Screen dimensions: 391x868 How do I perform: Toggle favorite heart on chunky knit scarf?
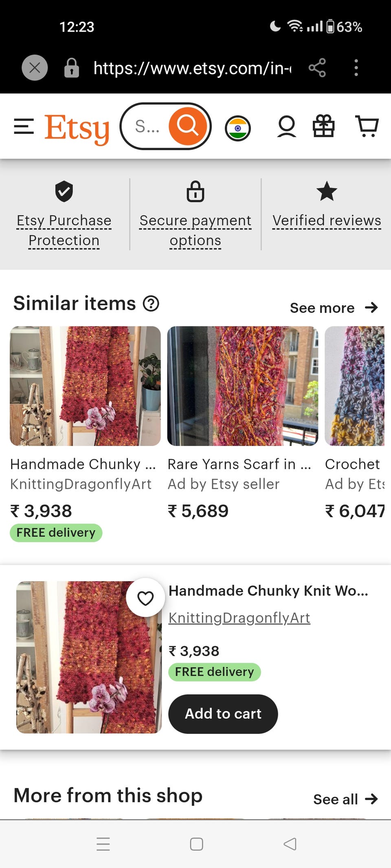[x=145, y=598]
